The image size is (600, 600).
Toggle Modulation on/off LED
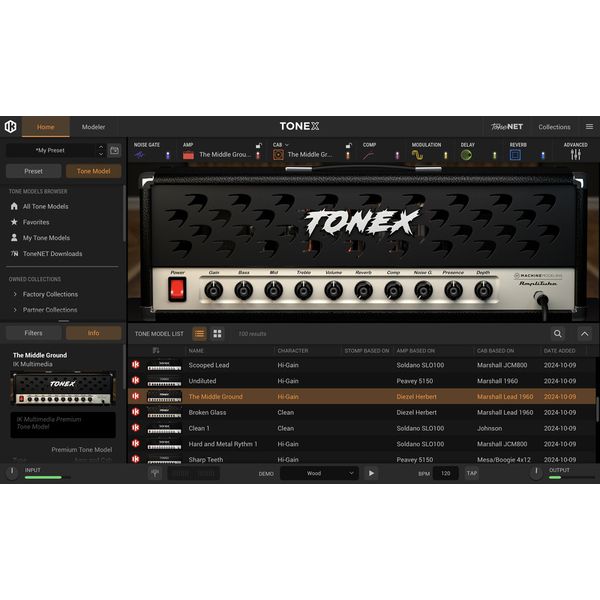tap(445, 155)
